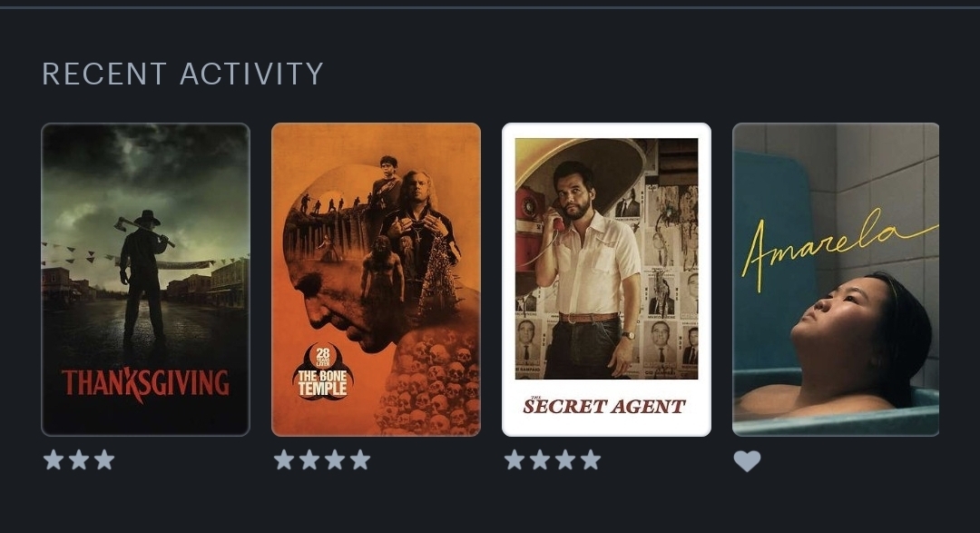Click the third star under The Bone Temple

pyautogui.click(x=334, y=459)
